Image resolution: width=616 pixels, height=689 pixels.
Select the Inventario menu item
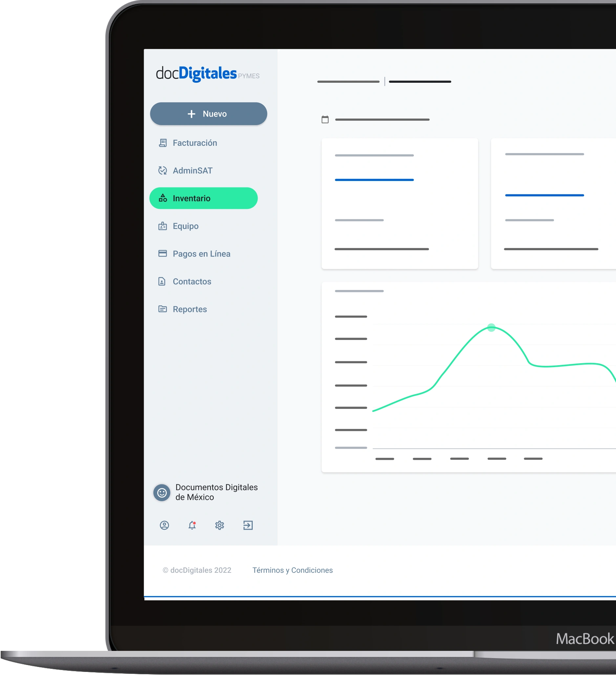(203, 198)
